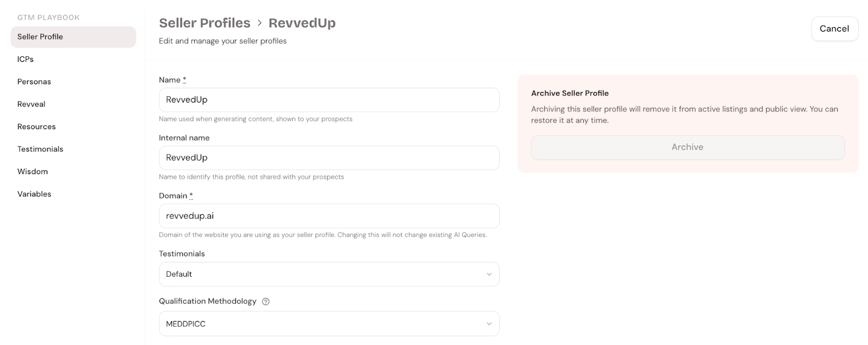
Task: Click the Testimonials dropdown chevron arrow
Action: pyautogui.click(x=489, y=274)
